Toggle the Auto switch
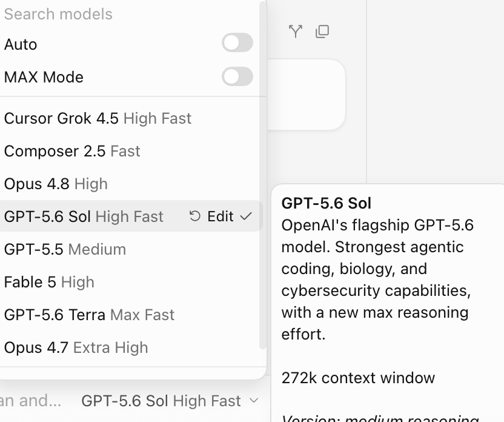This screenshot has height=422, width=504. 237,43
